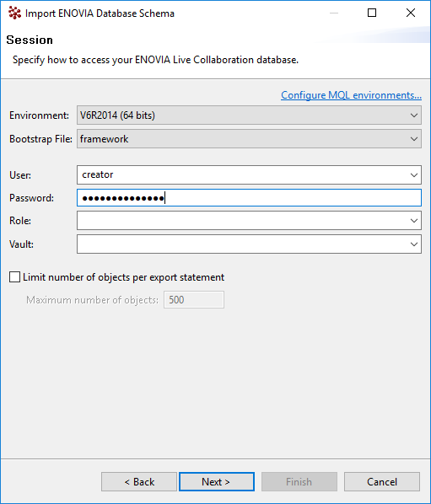Click the disabled Finish button
431x504 pixels.
click(x=299, y=482)
